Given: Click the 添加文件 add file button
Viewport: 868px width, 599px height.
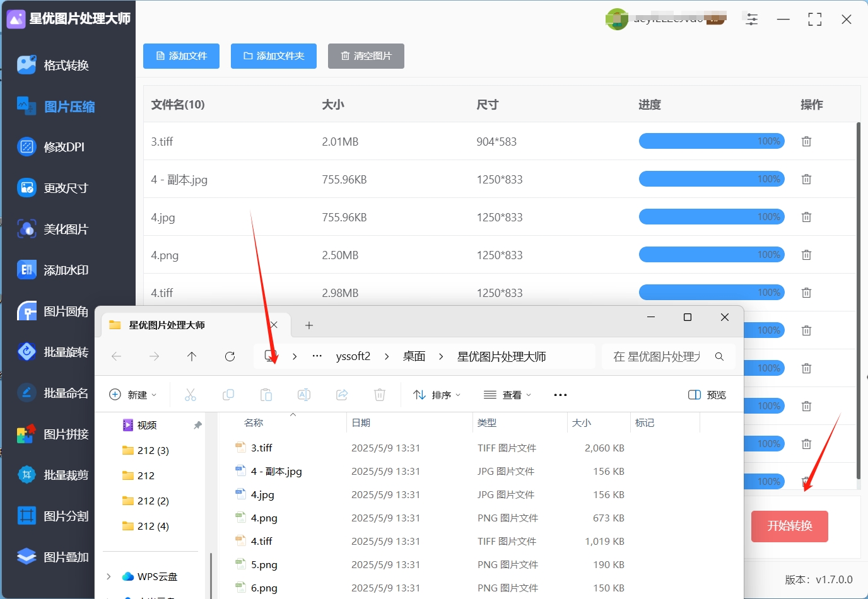Looking at the screenshot, I should pos(182,56).
